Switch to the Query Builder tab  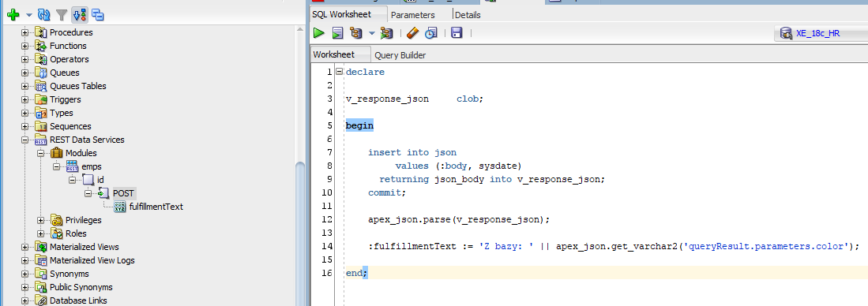coord(400,54)
